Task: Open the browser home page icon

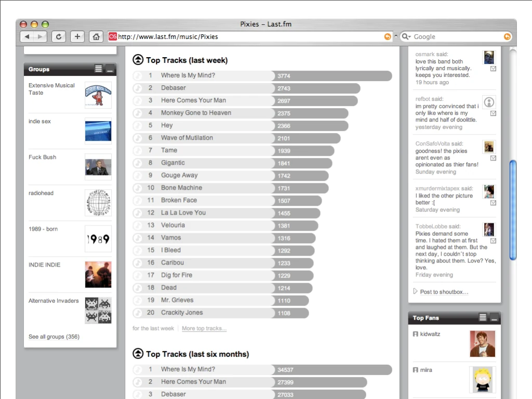Action: tap(96, 37)
